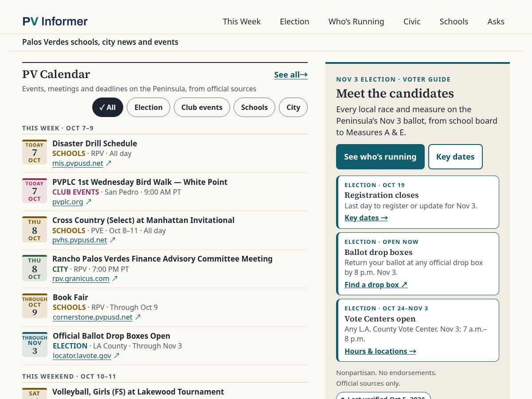Click external arrow beside rpv.granicus.com

115,278
